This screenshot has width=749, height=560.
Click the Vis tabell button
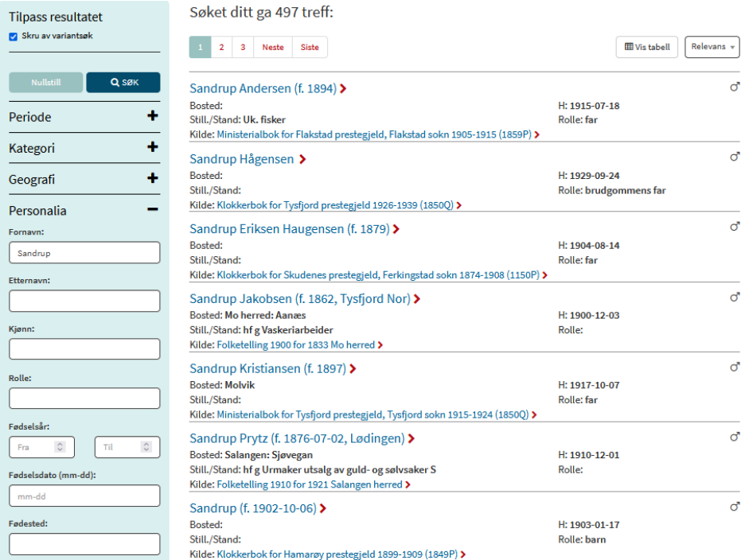[x=646, y=47]
